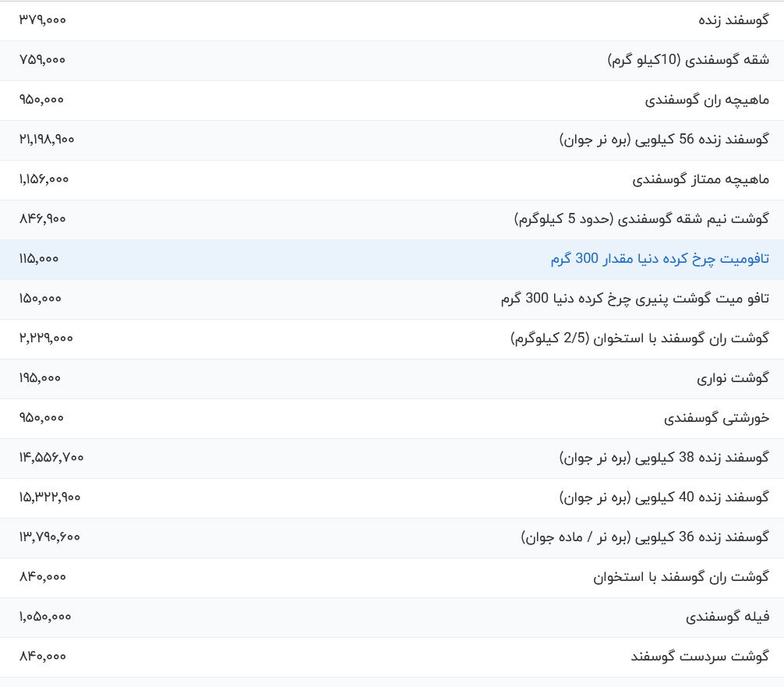Open گوشت ران گوسفند (2/5 کیلوگرم) link
This screenshot has width=784, height=687.
(x=639, y=338)
